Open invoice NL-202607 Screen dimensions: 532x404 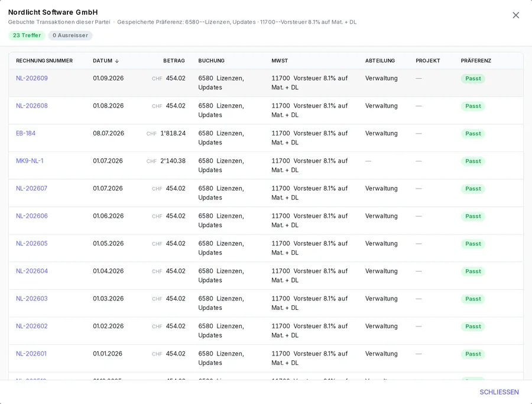pos(31,188)
